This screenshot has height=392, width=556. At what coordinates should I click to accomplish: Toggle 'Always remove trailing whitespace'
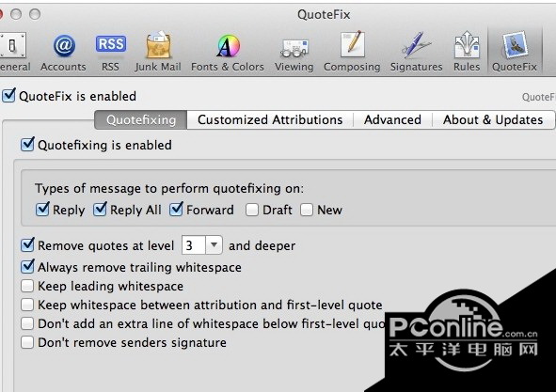coord(27,267)
